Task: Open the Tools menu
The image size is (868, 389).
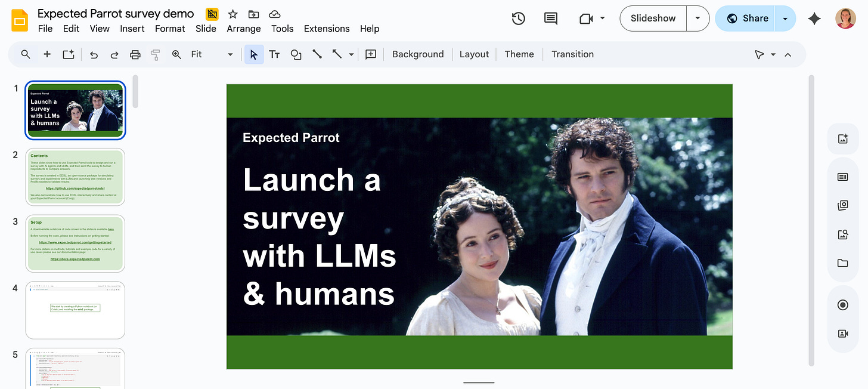Action: 283,29
